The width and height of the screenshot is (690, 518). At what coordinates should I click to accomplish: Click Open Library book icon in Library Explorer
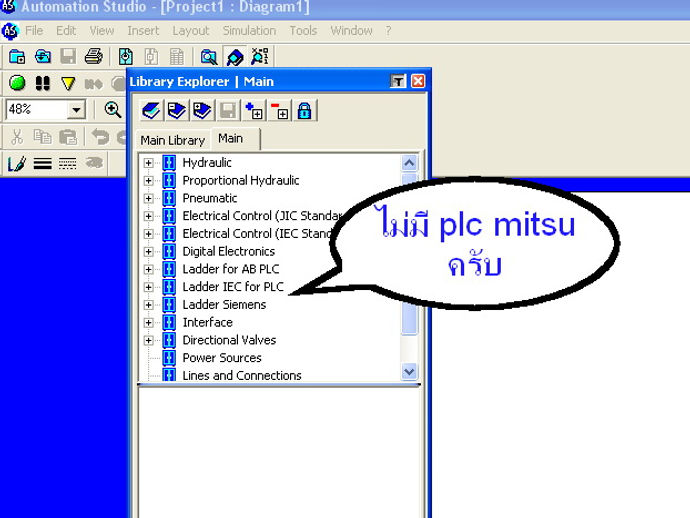[151, 110]
